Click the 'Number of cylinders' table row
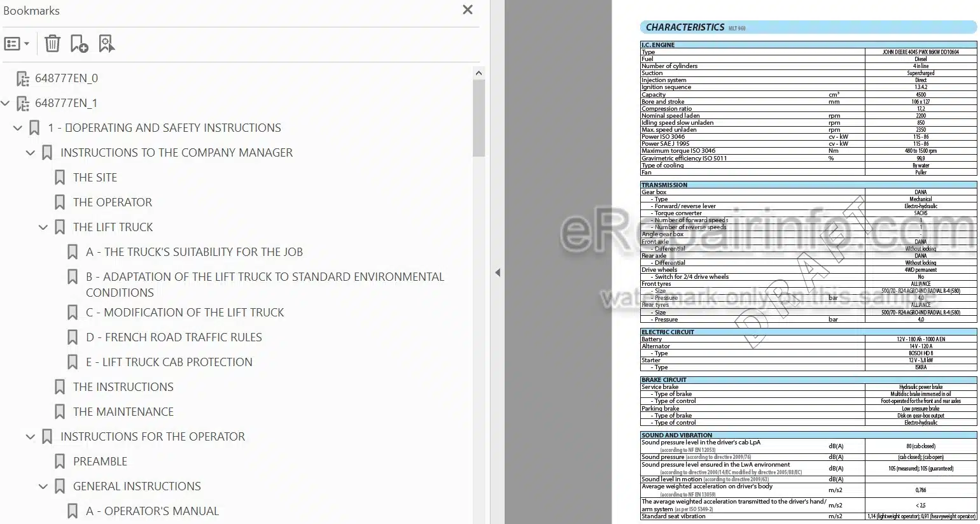980x524 pixels. pos(808,66)
